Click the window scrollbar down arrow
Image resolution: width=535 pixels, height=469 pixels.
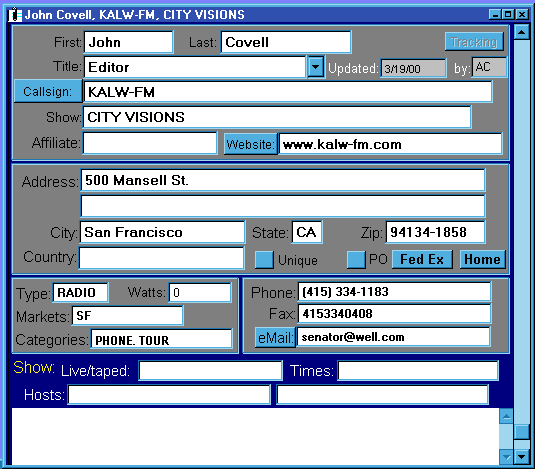[x=521, y=456]
